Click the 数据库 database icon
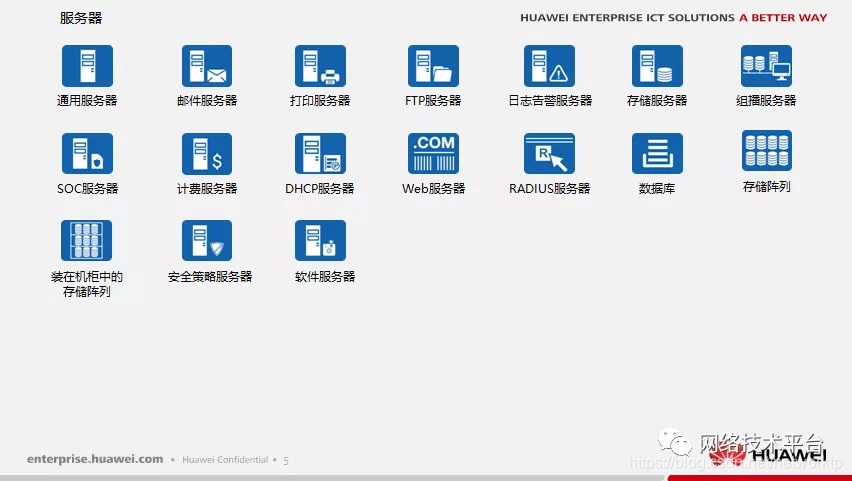Image resolution: width=852 pixels, height=481 pixels. click(x=657, y=154)
